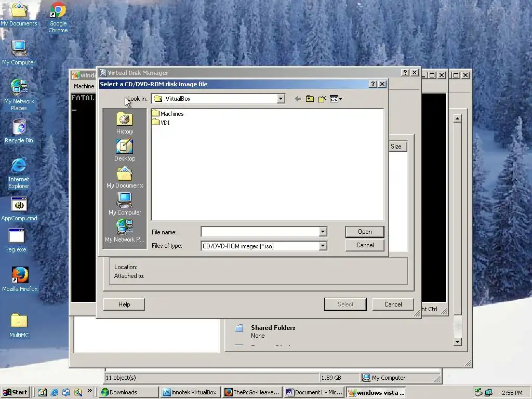Switch to ThePcGo-Heave Firefox taskbar button

[x=252, y=392]
